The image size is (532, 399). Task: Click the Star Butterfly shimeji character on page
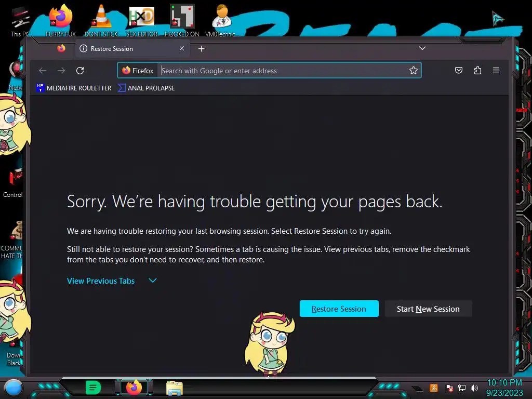coord(270,343)
